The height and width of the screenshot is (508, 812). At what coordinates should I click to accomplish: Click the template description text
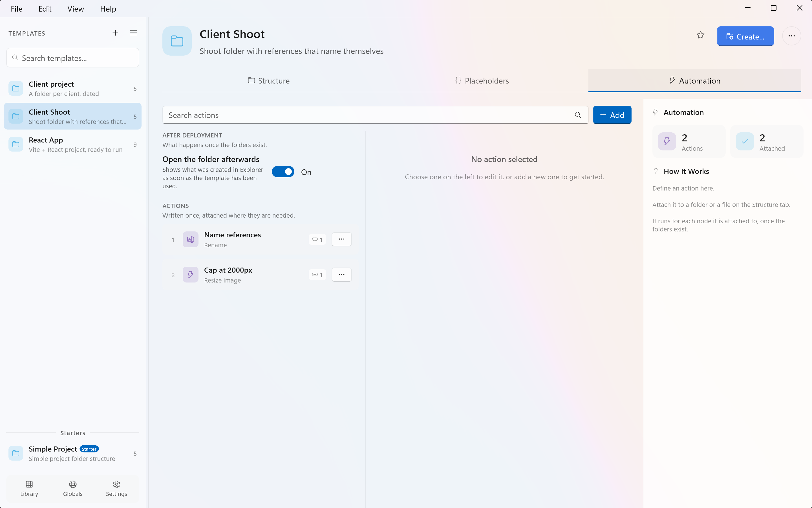[291, 51]
